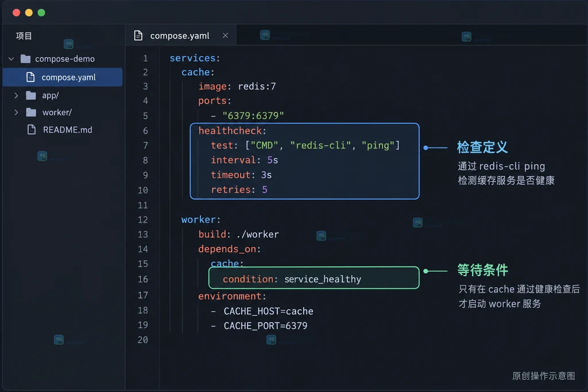Select the app/ folder row
588x392 pixels.
[x=63, y=96]
